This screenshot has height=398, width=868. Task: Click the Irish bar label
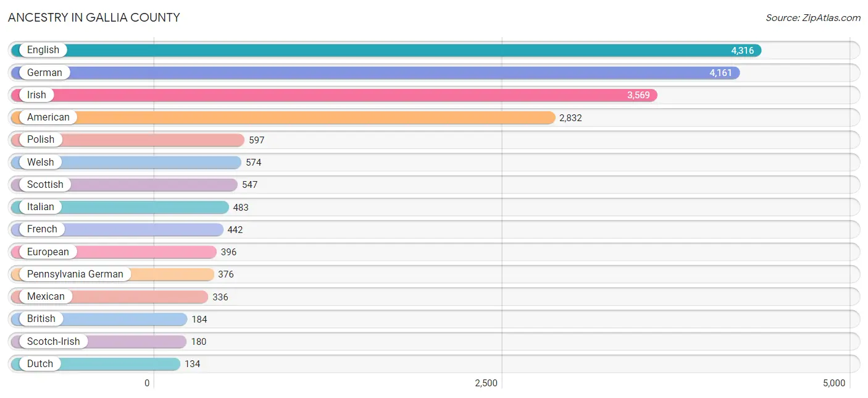(36, 95)
